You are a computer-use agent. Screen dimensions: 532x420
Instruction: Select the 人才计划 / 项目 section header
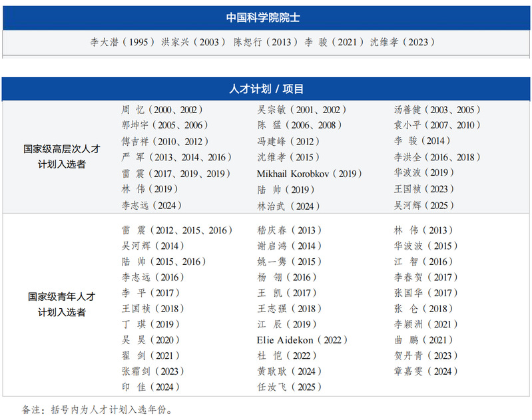tap(266, 89)
